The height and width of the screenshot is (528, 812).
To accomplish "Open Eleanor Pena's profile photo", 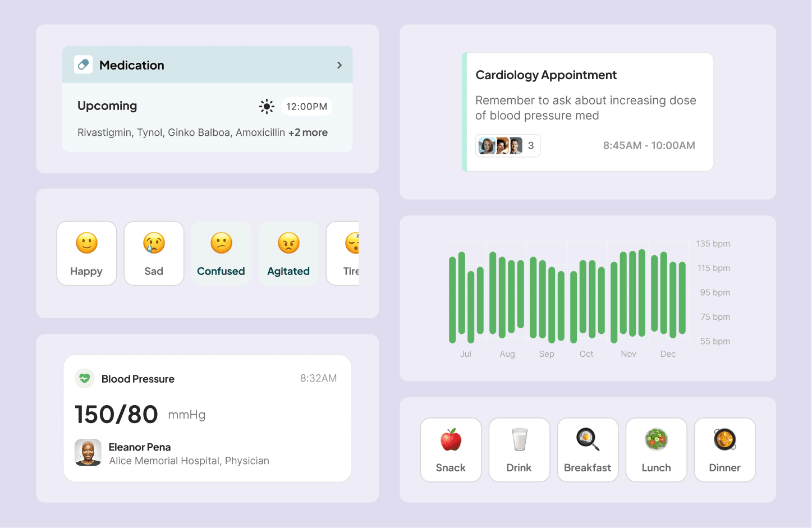I will tap(88, 452).
